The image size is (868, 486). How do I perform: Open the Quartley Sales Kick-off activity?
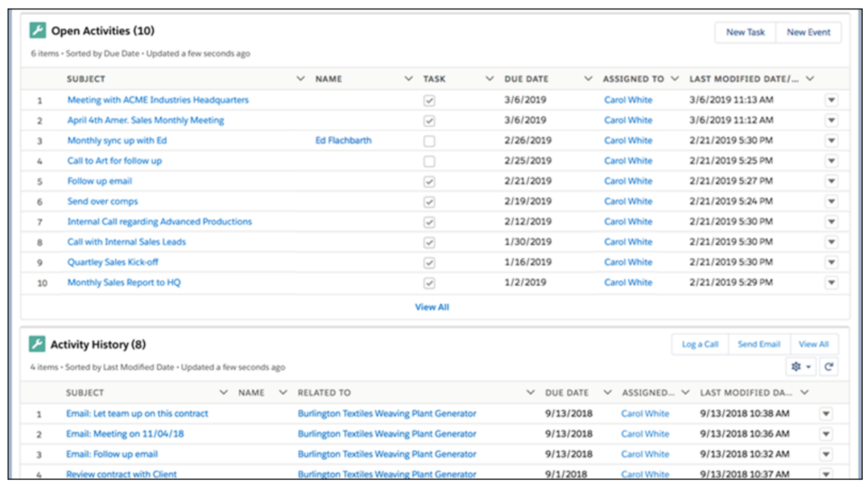click(x=113, y=262)
